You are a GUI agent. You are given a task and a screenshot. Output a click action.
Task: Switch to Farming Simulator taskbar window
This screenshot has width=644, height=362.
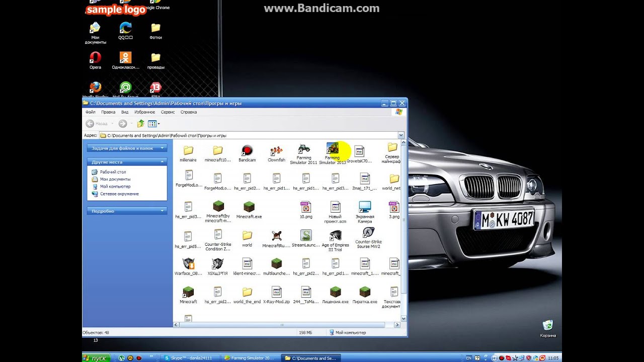coord(251,358)
